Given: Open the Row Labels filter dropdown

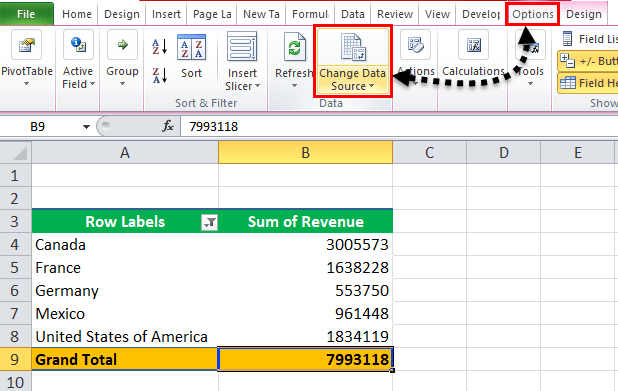Looking at the screenshot, I should 209,222.
